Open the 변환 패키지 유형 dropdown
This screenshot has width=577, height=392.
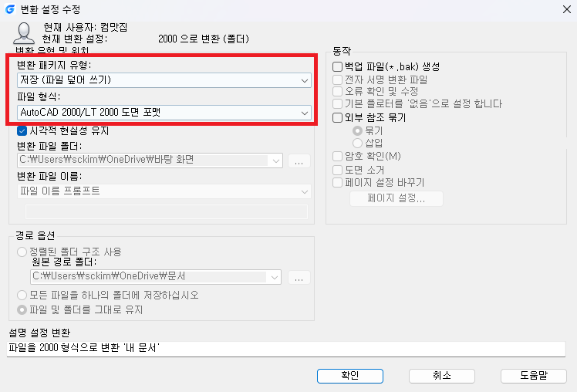(164, 80)
